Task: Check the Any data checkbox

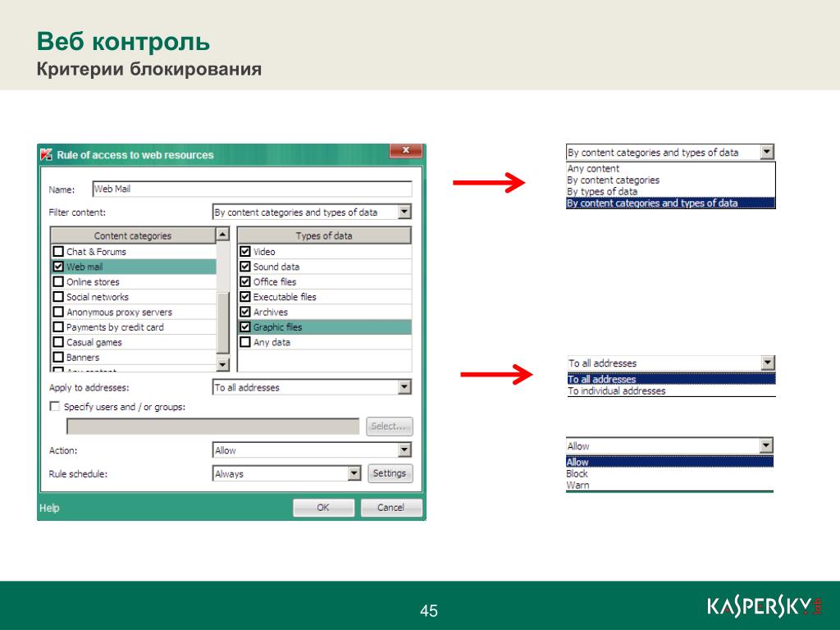Action: pyautogui.click(x=245, y=342)
